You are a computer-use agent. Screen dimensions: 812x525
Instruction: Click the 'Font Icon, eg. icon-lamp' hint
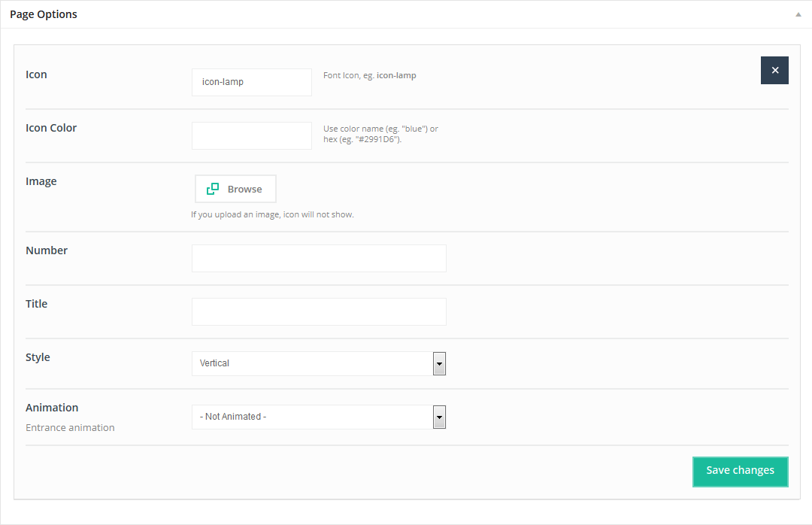369,75
